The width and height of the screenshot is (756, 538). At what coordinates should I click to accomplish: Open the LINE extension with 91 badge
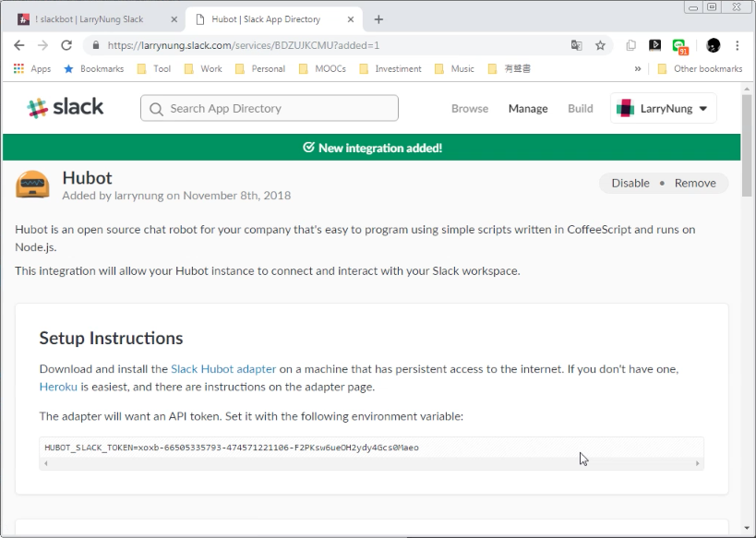coord(679,46)
